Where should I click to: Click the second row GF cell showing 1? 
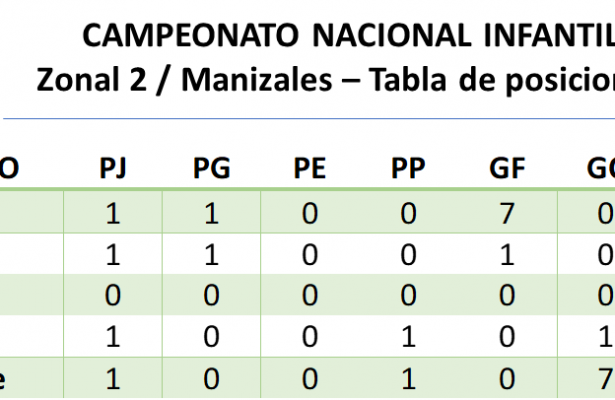click(505, 255)
